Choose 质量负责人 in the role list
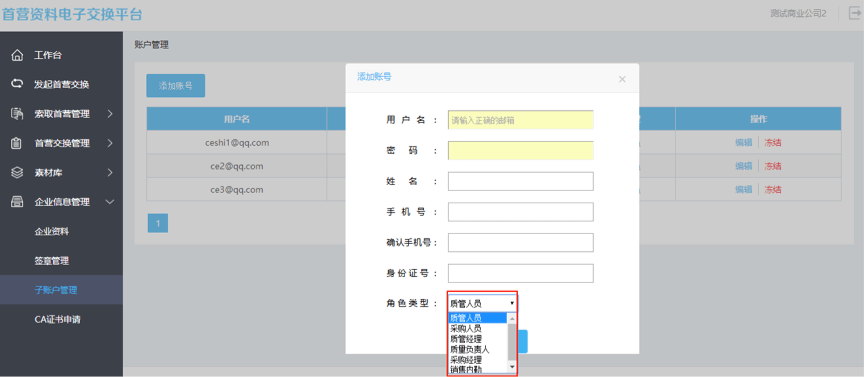 click(469, 349)
